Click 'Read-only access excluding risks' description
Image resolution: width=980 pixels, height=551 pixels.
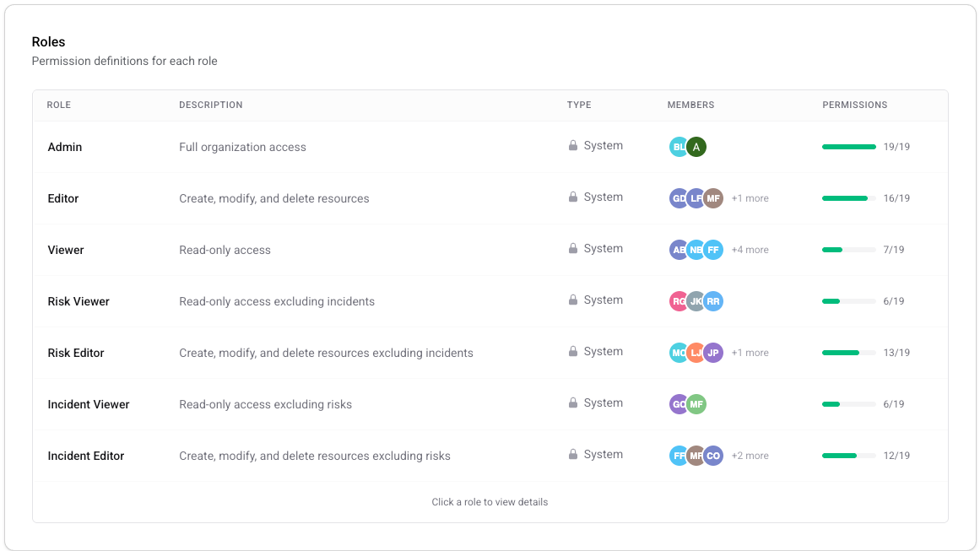coord(266,404)
